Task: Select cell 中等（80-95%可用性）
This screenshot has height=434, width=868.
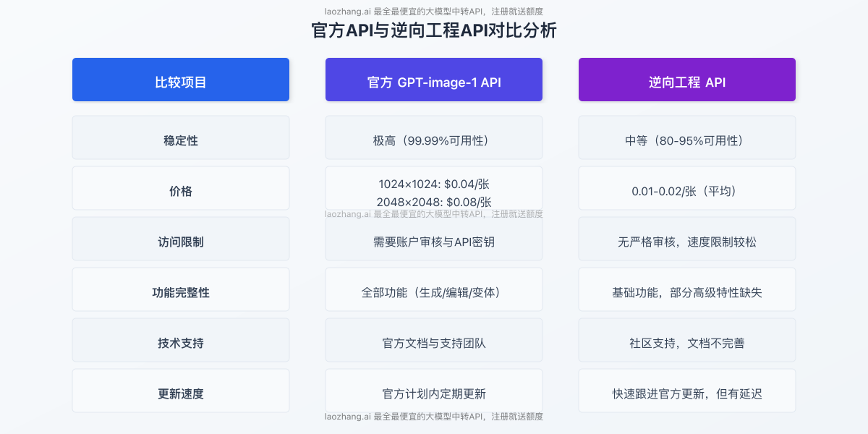Action: point(687,137)
